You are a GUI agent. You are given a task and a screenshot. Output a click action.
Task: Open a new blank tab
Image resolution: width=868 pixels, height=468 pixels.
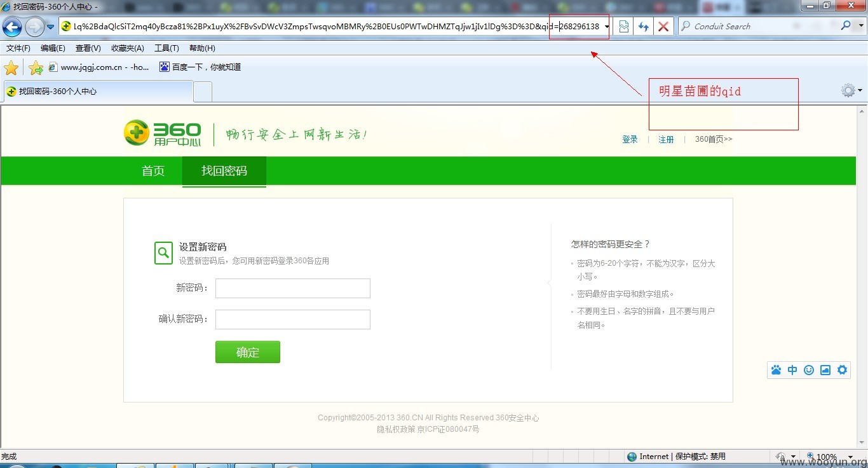point(203,92)
